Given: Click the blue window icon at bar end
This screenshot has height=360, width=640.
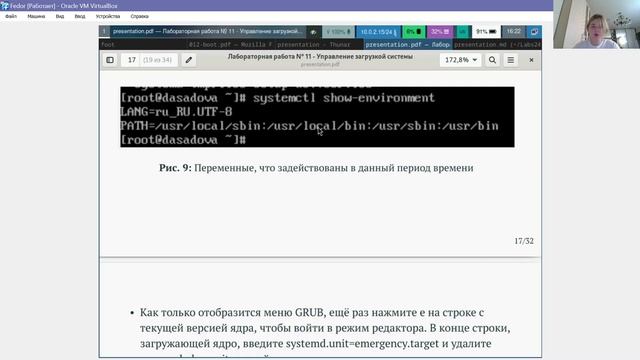Looking at the screenshot, I should tap(534, 31).
